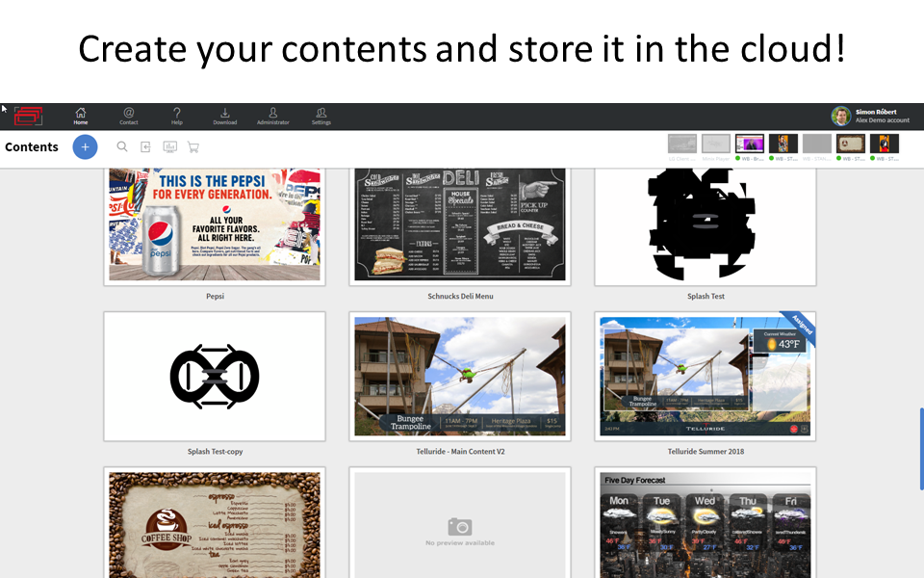Open Telluride Summer 2018 thumbnail
Screen dimensions: 924x578
706,377
